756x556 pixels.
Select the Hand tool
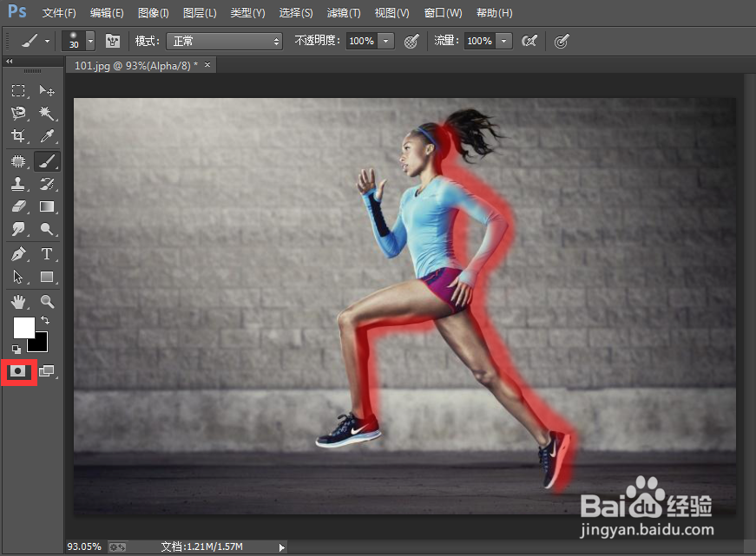[x=18, y=302]
